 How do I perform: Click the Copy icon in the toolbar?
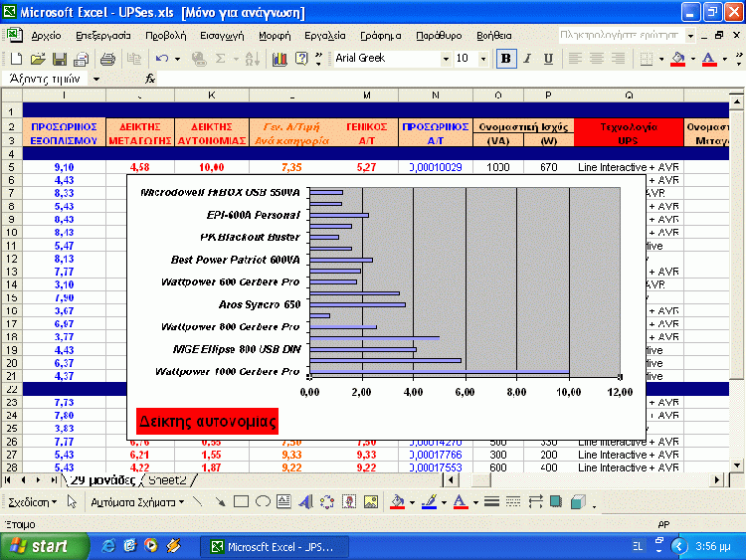(133, 59)
